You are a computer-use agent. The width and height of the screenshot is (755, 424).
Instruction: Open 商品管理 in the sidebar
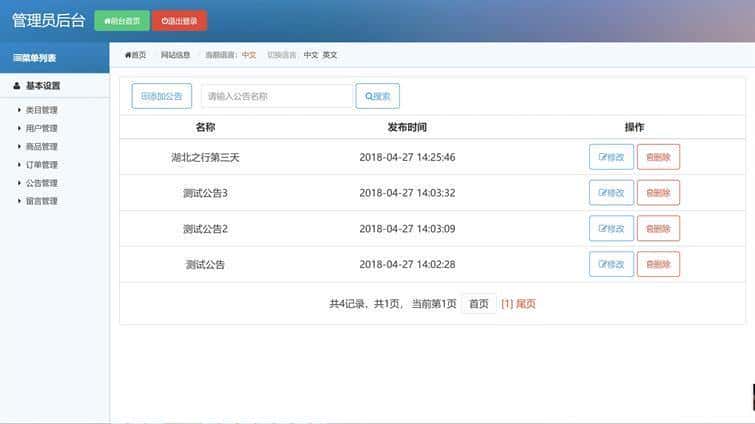coord(41,147)
